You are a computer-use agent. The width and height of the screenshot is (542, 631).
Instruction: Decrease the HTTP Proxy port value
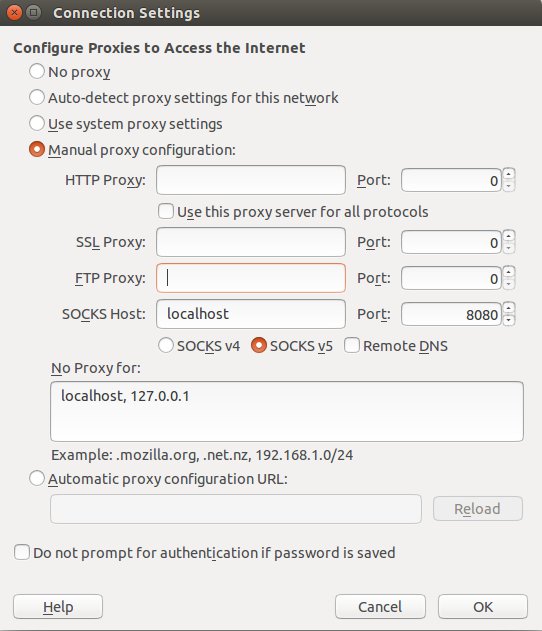click(x=509, y=186)
